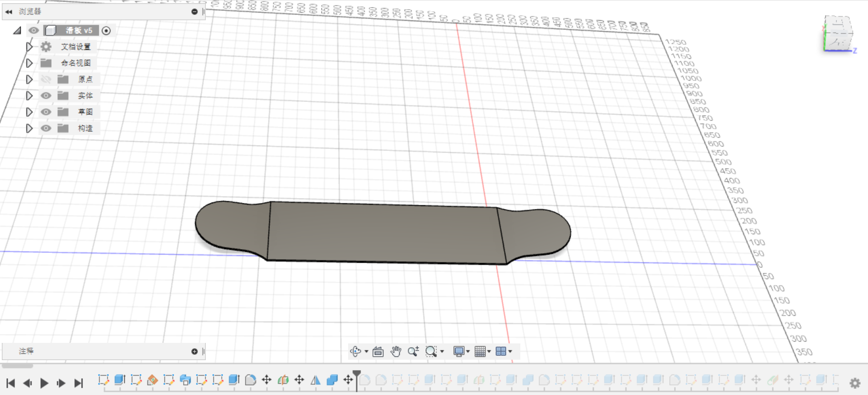Select the brown check-marked box feature in timeline
The width and height of the screenshot is (868, 395).
coord(152,380)
